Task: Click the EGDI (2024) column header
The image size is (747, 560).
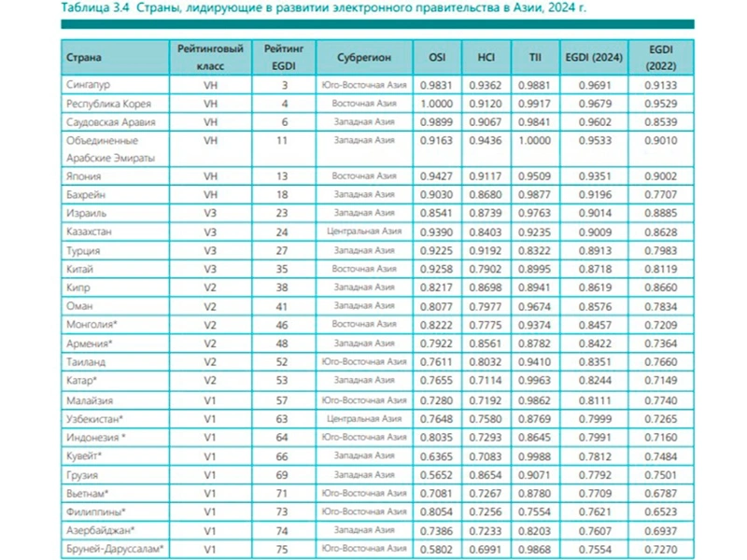Action: [x=591, y=57]
